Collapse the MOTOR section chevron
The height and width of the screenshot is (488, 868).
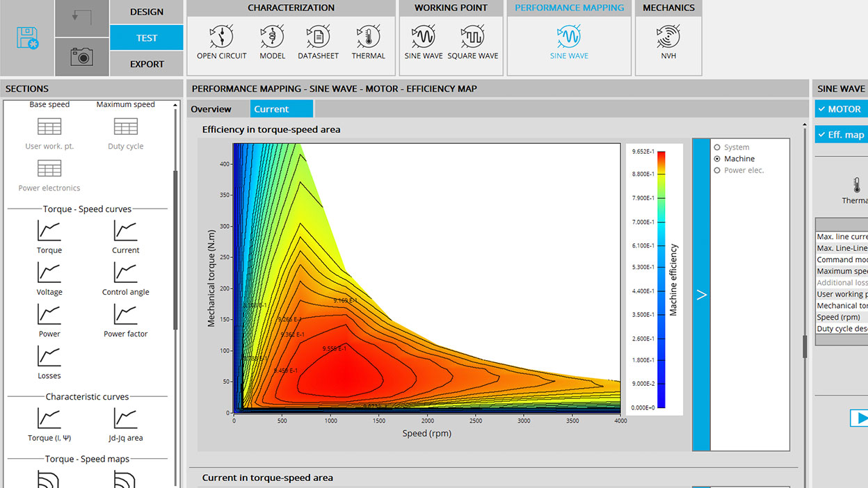(x=822, y=109)
